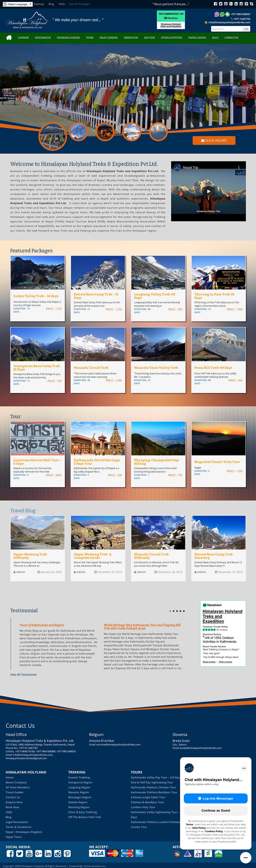Screen dimensions: 256x868
Task: Open the Facebook icon in the top header bar
Action: 216,4
